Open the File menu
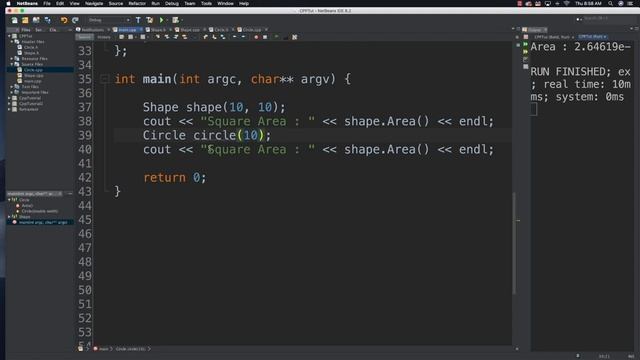 [x=47, y=3]
